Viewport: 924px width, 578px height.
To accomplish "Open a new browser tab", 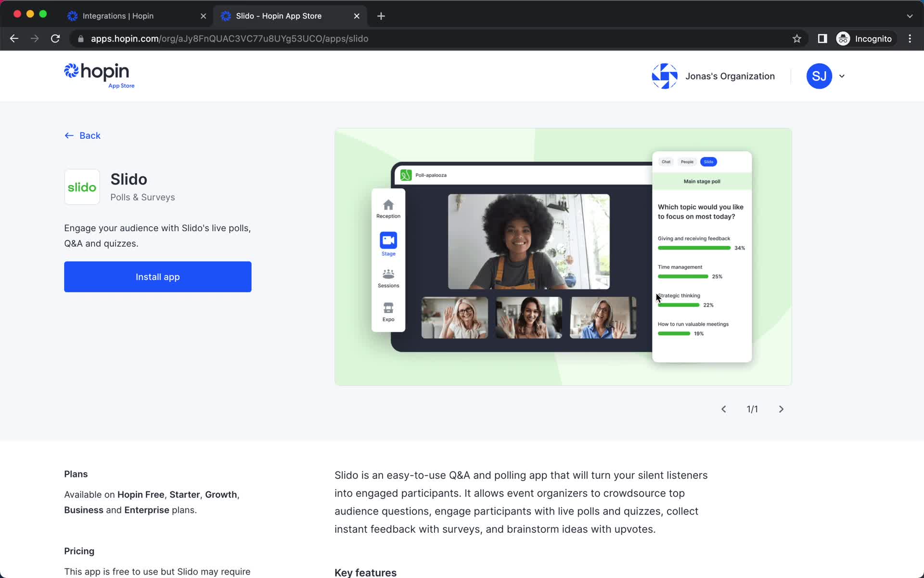I will pos(381,16).
